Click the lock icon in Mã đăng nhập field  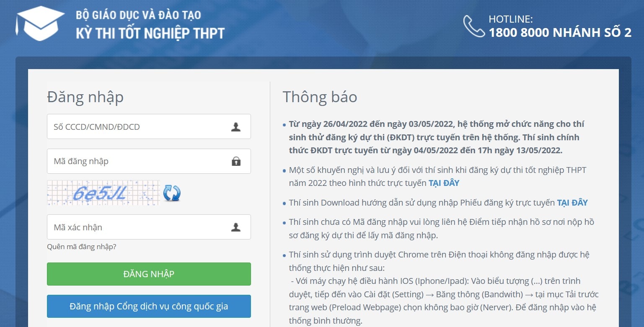(236, 161)
